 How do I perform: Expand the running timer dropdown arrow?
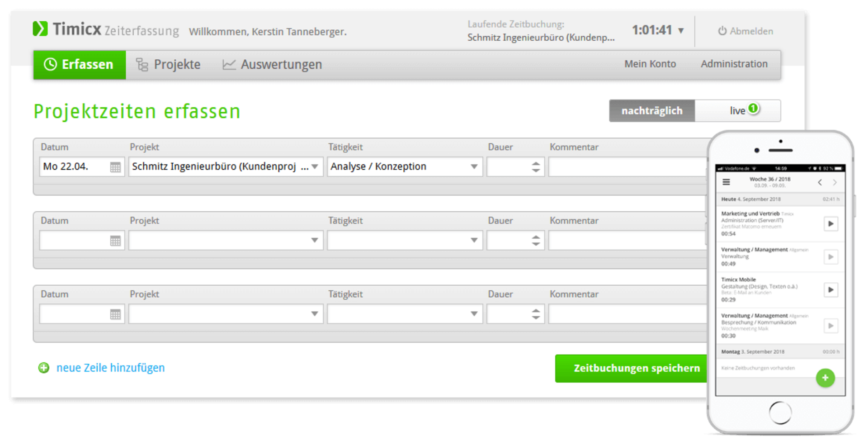click(x=681, y=31)
